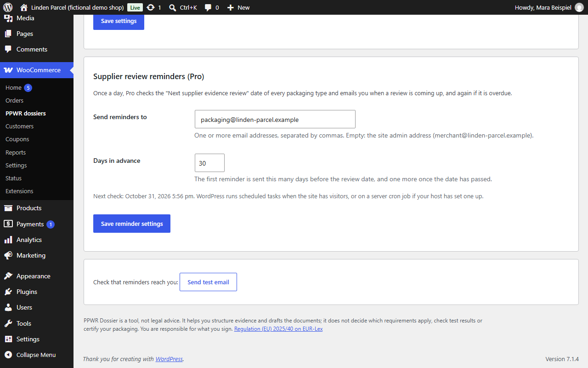Open Orders in WooCommerce submenu
The image size is (588, 368).
tap(14, 100)
